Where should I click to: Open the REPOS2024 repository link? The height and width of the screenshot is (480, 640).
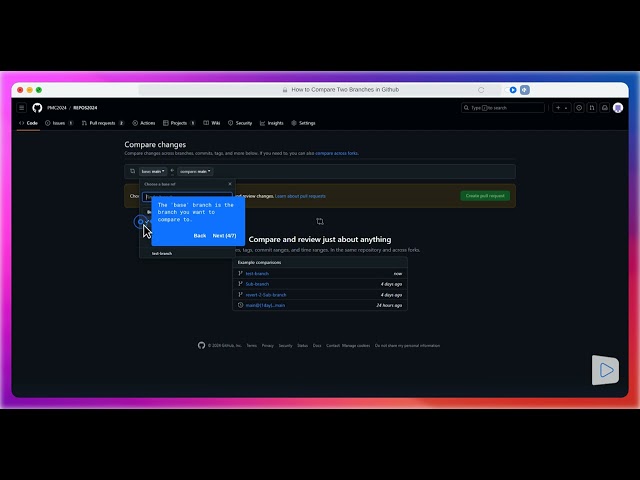point(85,108)
